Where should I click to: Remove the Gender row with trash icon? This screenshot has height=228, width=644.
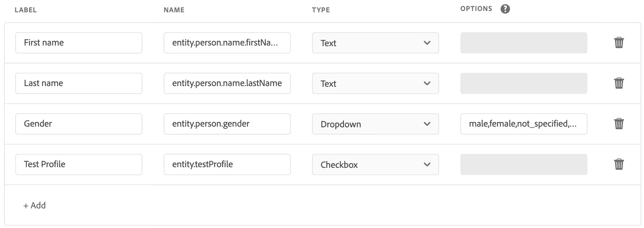[619, 124]
